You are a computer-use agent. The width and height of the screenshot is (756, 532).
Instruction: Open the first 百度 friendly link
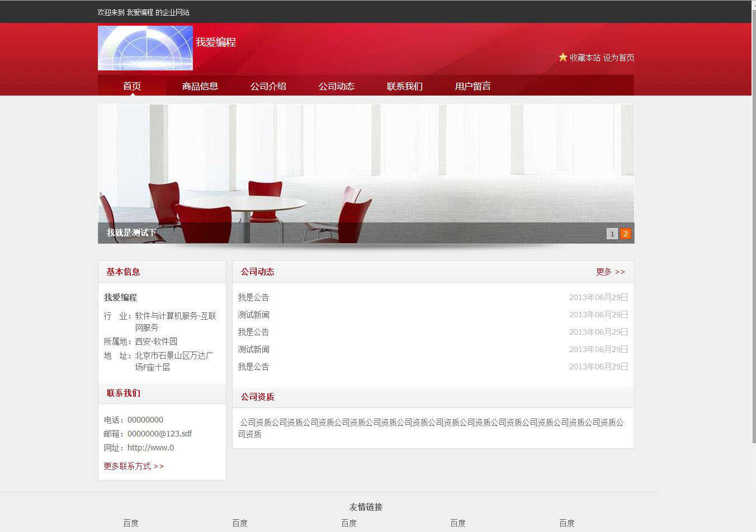tap(131, 523)
